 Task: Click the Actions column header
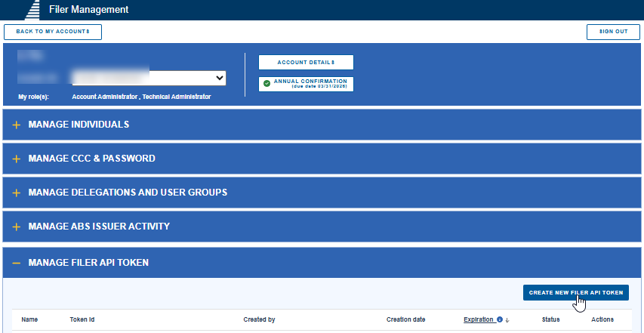coord(602,319)
